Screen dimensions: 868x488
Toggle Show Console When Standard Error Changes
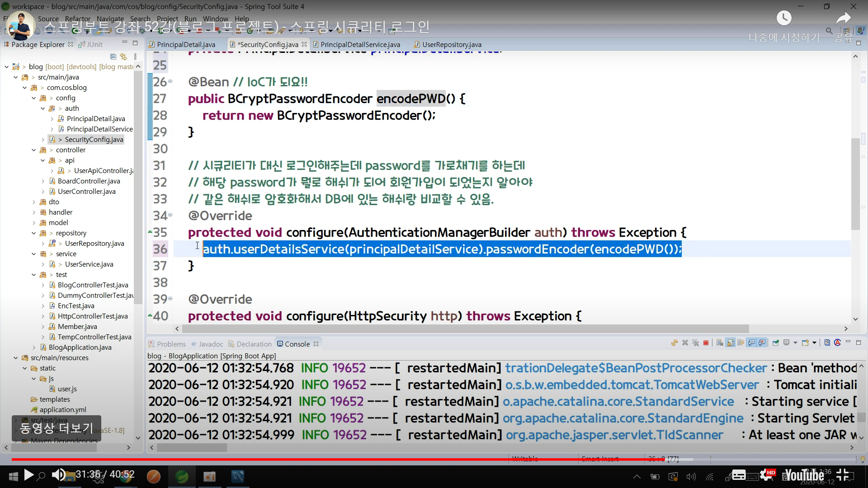coord(762,343)
